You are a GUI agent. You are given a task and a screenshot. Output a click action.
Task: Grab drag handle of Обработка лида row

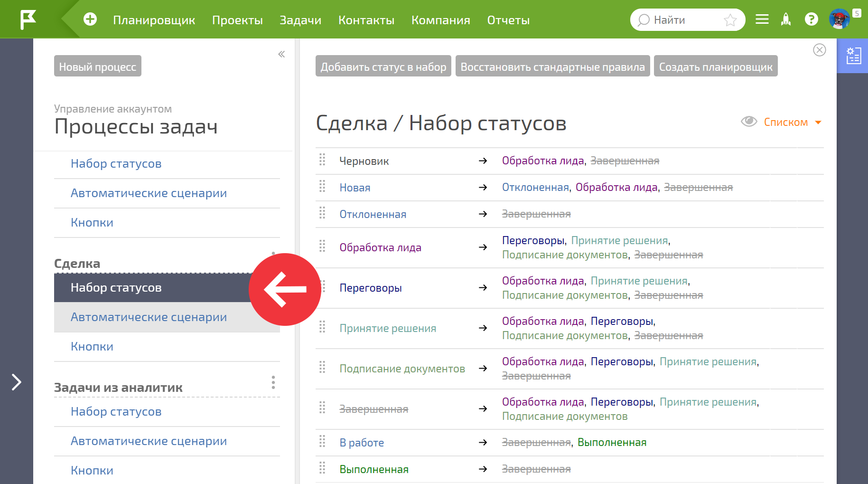click(322, 246)
